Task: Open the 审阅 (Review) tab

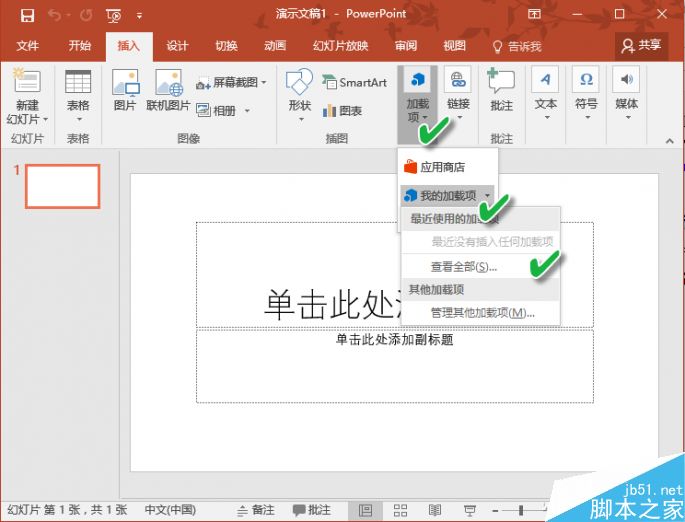Action: tap(406, 46)
